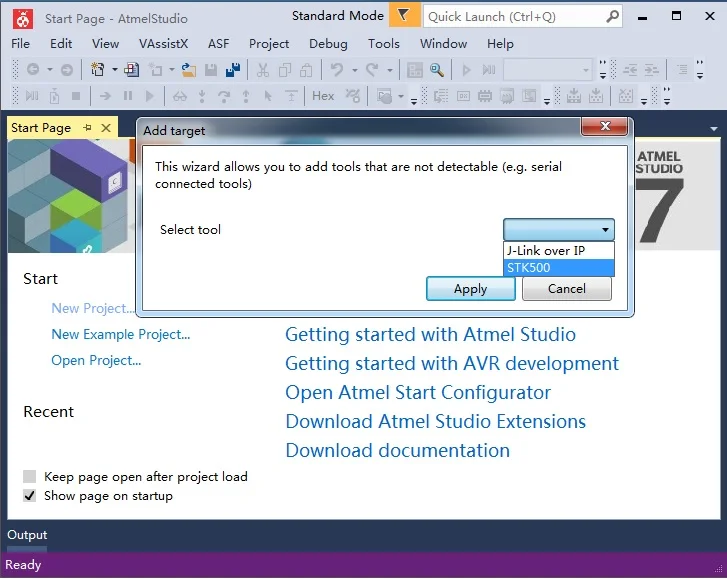Open the ASF menu

(218, 44)
